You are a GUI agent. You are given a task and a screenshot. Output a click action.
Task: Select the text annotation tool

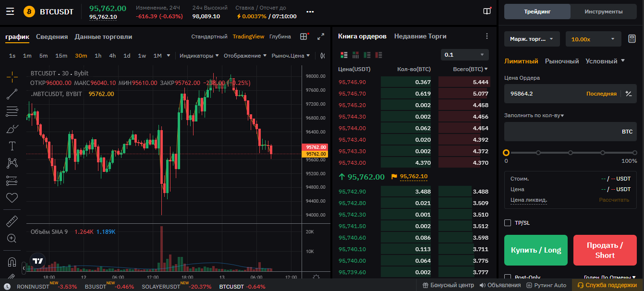click(12, 146)
